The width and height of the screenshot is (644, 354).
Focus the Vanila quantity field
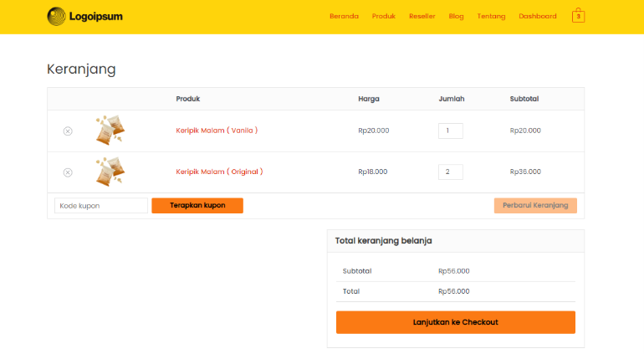point(450,131)
